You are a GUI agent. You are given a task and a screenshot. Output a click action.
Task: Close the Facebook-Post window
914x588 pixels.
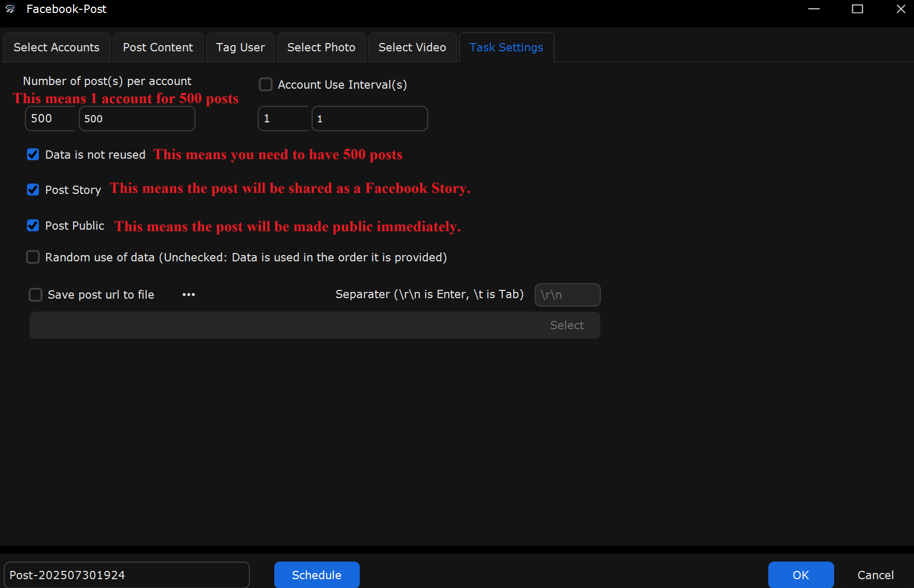pyautogui.click(x=901, y=9)
